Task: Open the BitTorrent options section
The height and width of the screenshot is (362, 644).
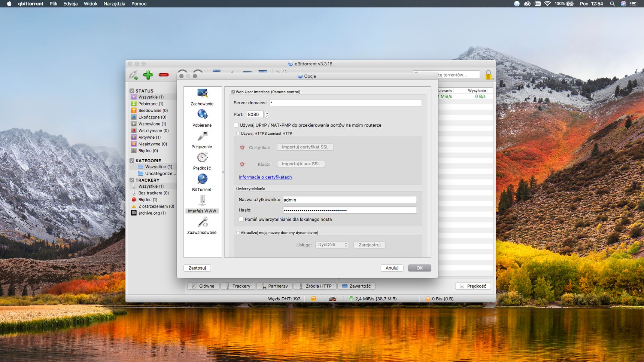Action: (x=202, y=183)
